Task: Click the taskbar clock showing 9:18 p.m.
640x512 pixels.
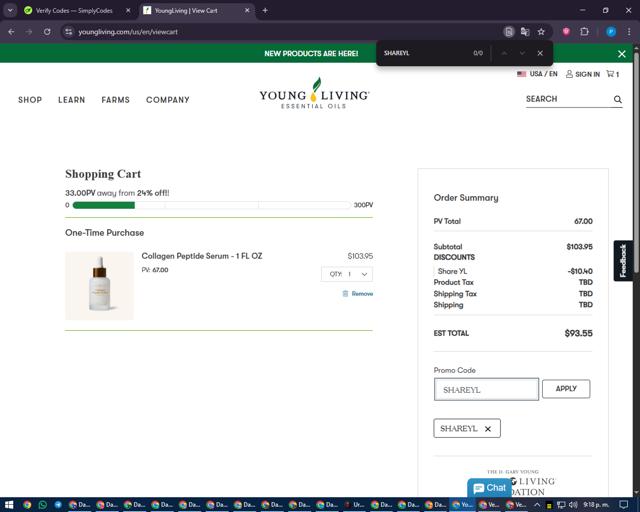Action: tap(596, 505)
